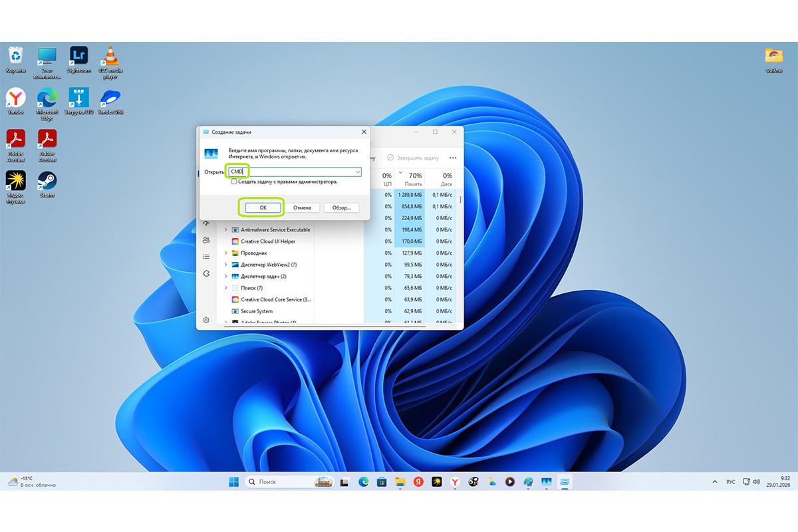Viewport: 798px width, 532px height.
Task: Expand the Проводник process group
Action: coord(226,253)
